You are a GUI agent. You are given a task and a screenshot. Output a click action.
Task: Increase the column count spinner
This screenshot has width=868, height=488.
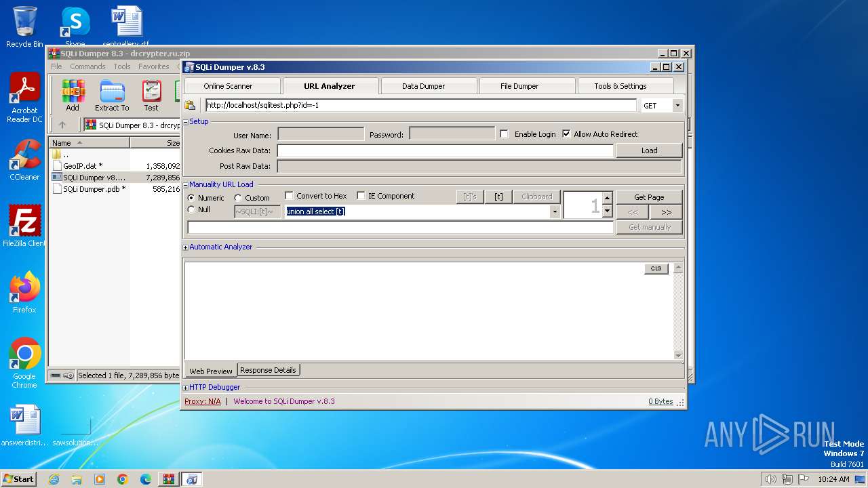pyautogui.click(x=608, y=198)
